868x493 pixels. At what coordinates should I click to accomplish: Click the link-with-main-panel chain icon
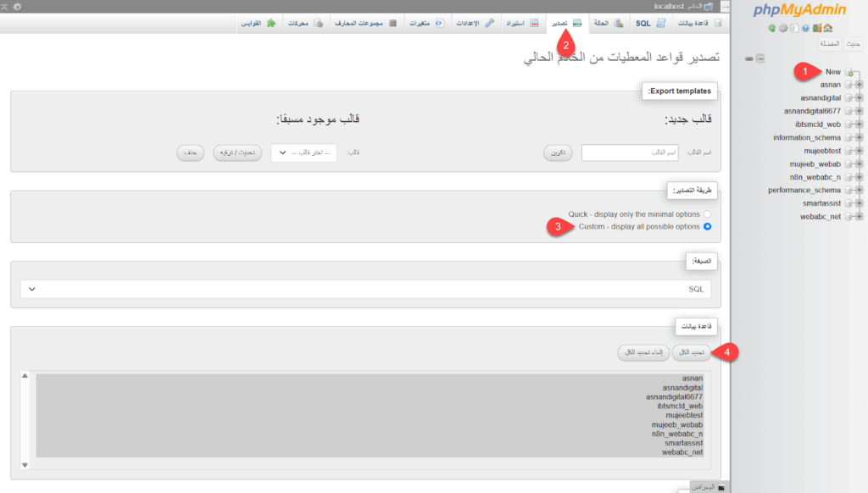click(x=749, y=58)
